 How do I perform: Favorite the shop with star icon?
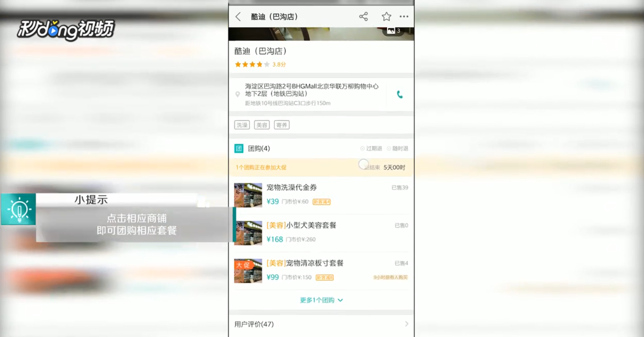click(x=386, y=16)
